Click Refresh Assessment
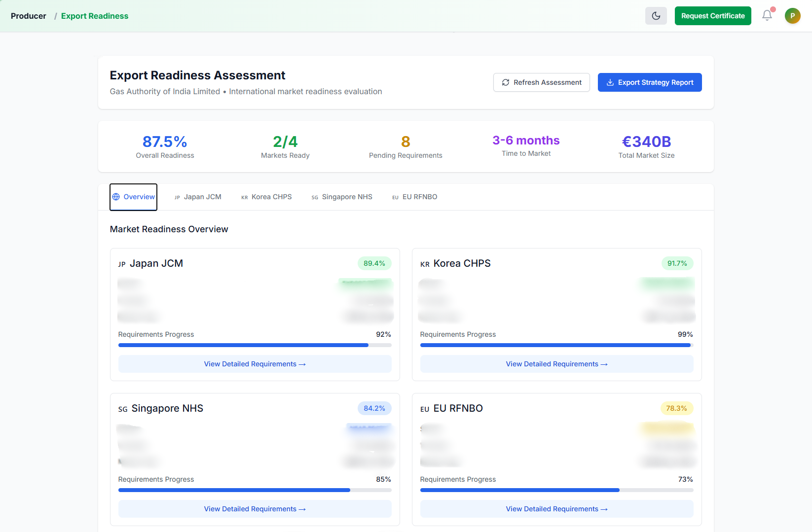Image resolution: width=812 pixels, height=532 pixels. pyautogui.click(x=541, y=82)
